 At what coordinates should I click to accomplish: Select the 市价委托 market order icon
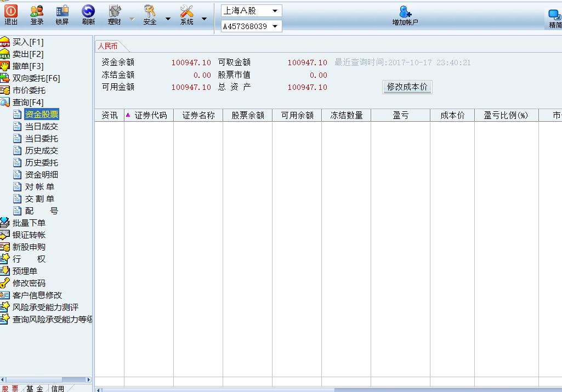(4, 90)
